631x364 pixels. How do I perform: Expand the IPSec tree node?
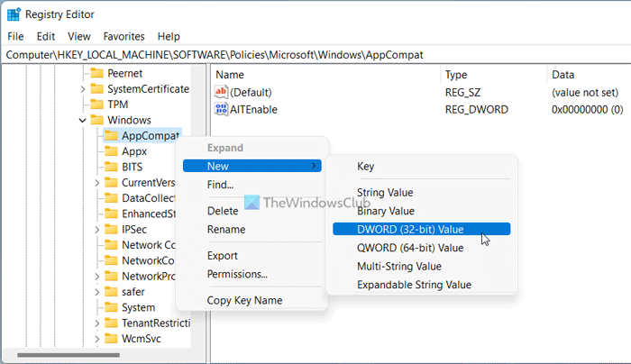97,230
